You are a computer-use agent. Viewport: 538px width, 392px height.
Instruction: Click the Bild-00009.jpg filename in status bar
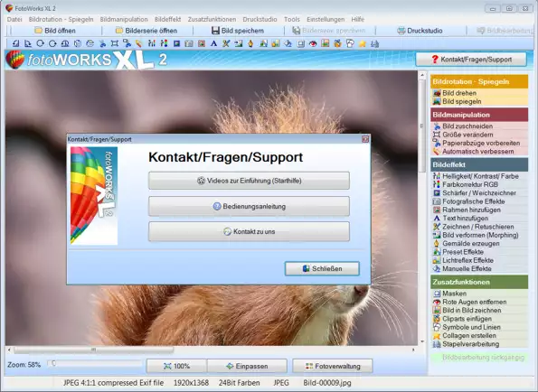327,383
